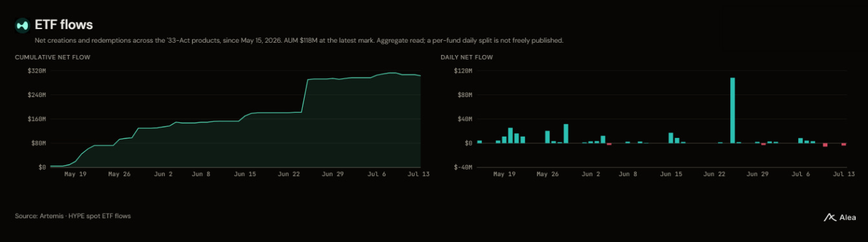
Task: Click the May 26 tick on daily chart
Action: [547, 174]
